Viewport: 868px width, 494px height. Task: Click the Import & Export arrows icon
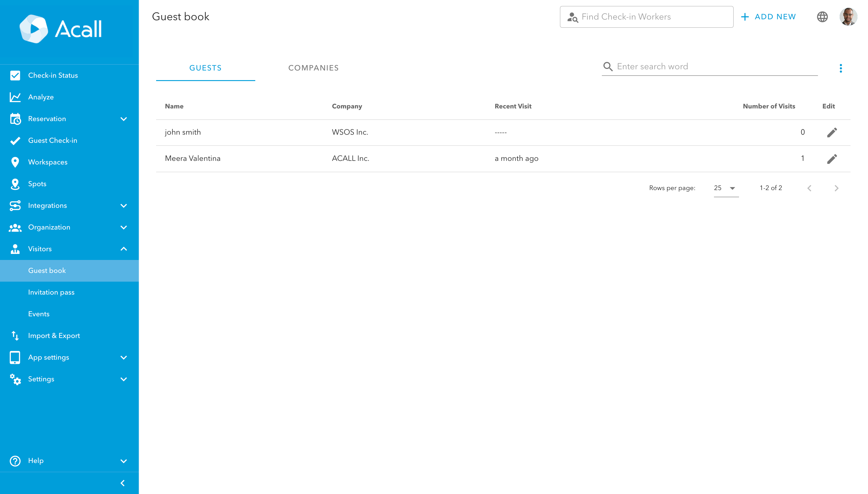tap(15, 336)
